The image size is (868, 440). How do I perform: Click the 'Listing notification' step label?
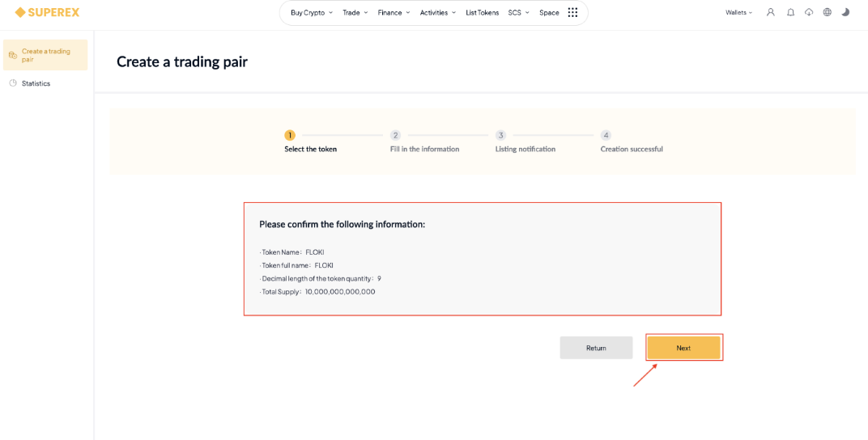[x=525, y=150]
